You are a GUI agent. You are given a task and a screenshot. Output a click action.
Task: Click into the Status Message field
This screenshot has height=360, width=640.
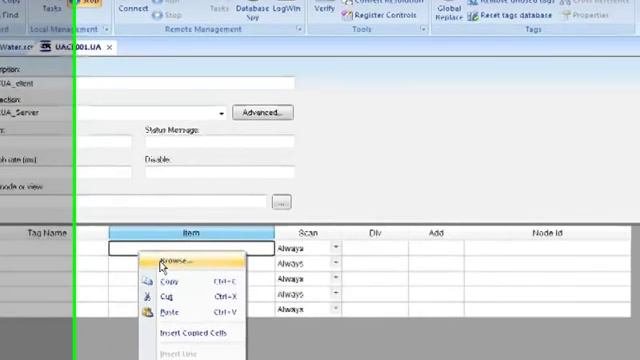(220, 142)
